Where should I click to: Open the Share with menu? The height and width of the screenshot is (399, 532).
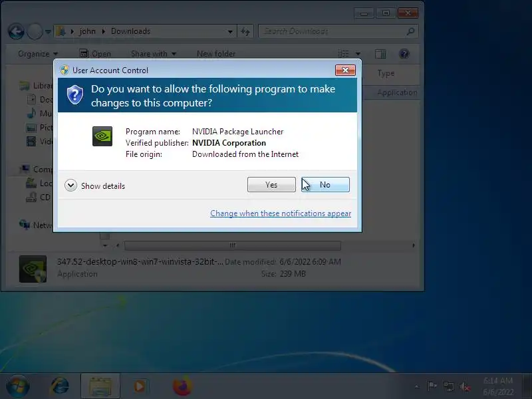(x=154, y=54)
